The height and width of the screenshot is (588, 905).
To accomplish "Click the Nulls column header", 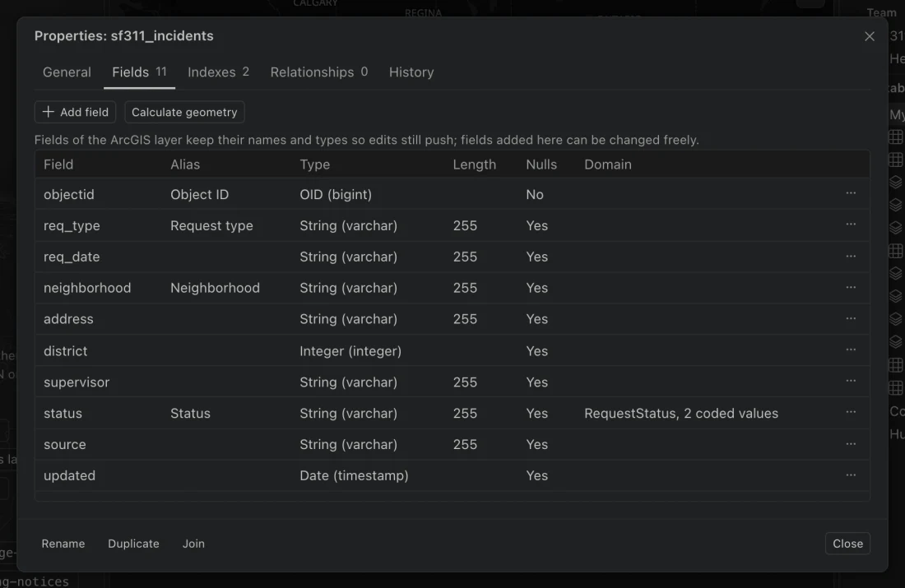I will [x=541, y=164].
